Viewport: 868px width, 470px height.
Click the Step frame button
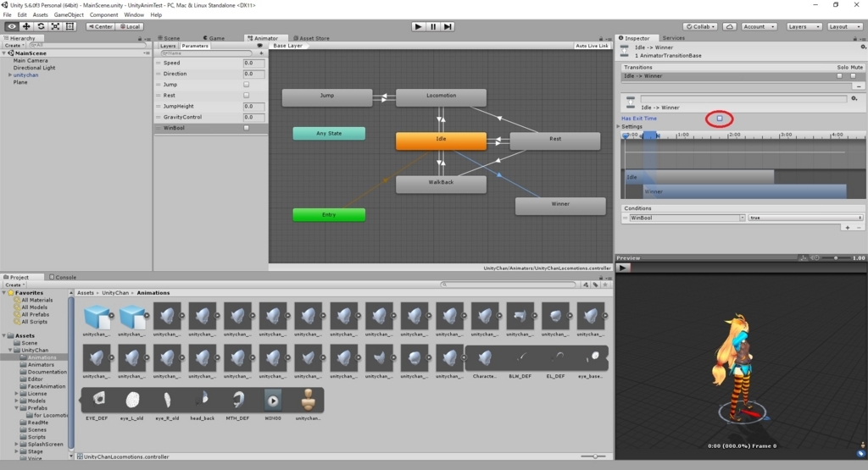pyautogui.click(x=448, y=26)
